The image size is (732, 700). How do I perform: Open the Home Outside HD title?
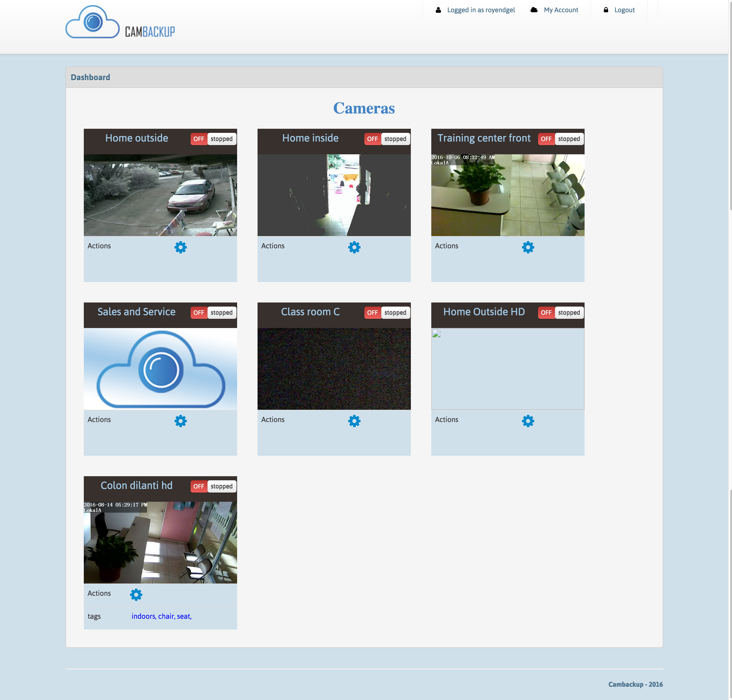click(484, 312)
